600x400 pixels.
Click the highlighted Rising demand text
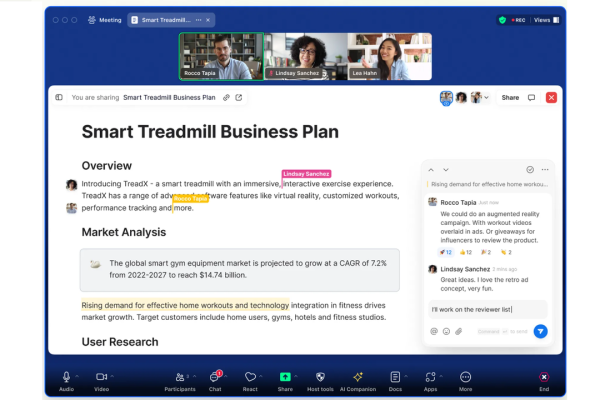tap(185, 305)
